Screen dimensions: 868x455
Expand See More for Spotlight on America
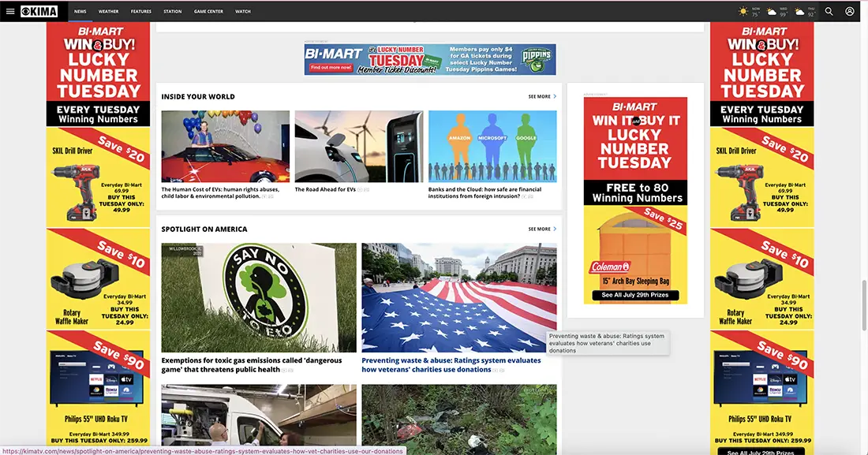[x=542, y=229]
